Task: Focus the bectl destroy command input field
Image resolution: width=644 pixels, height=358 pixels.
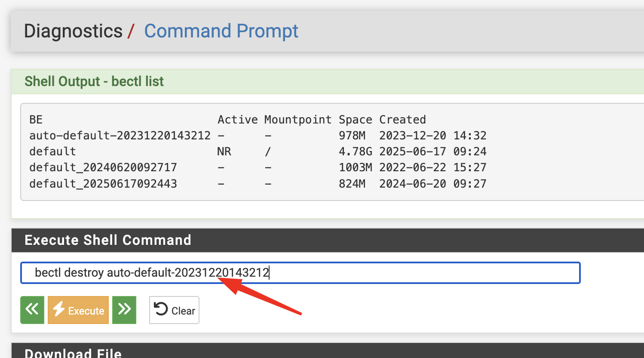Action: (x=301, y=273)
